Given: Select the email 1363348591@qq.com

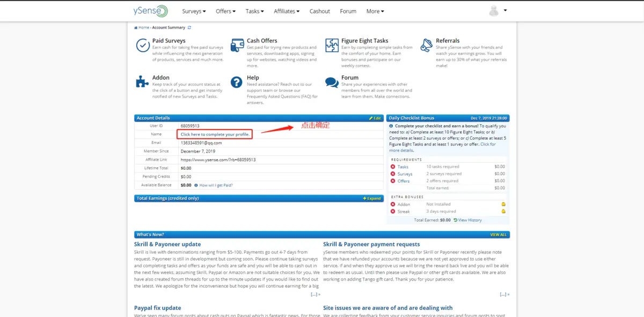Looking at the screenshot, I should pyautogui.click(x=201, y=143).
